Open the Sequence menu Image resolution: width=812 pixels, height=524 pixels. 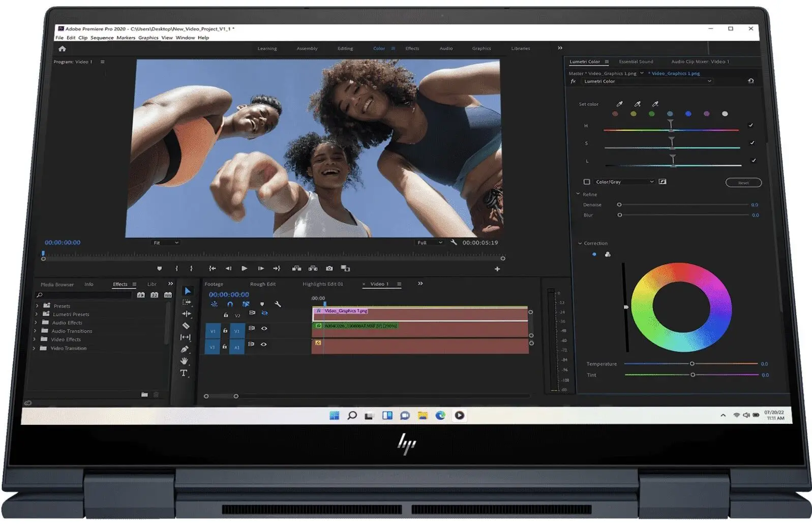[x=102, y=38]
